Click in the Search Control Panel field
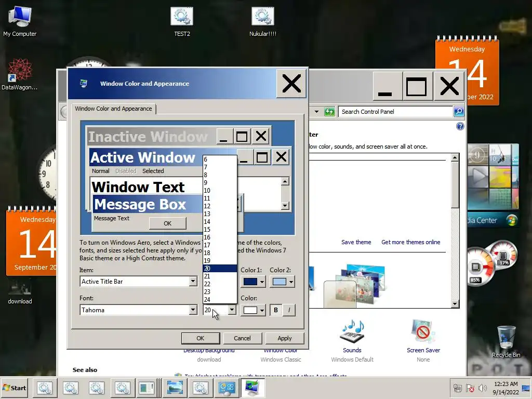Viewport: 532px width, 399px height. 395,112
